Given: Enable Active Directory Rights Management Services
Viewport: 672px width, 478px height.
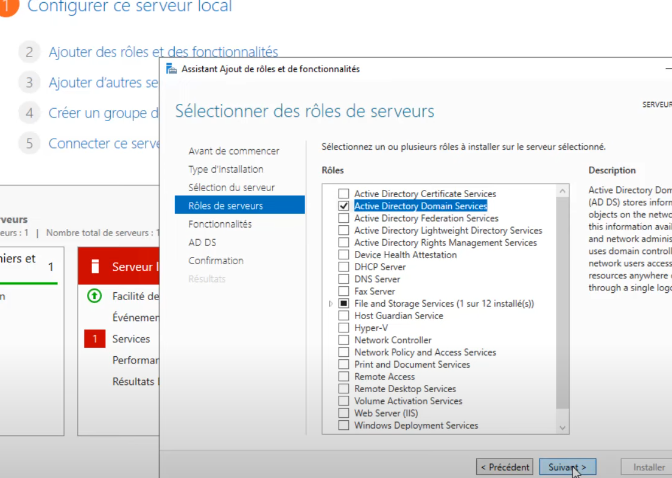Looking at the screenshot, I should (x=343, y=243).
